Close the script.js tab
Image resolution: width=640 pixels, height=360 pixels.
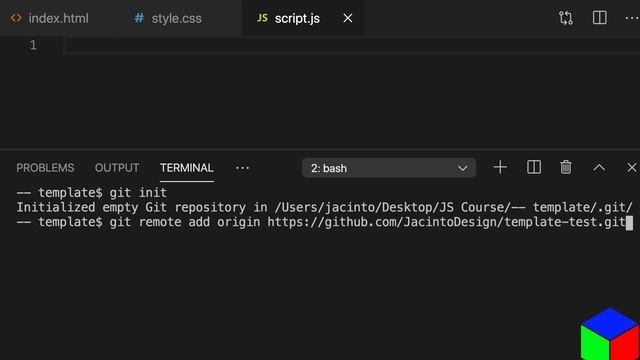[x=348, y=18]
